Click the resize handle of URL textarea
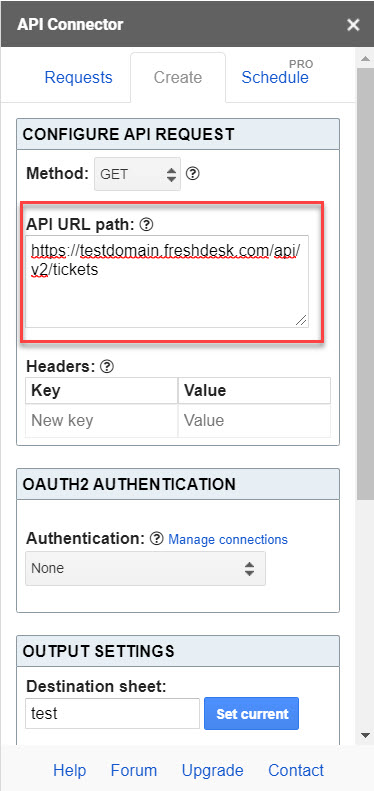 [301, 320]
